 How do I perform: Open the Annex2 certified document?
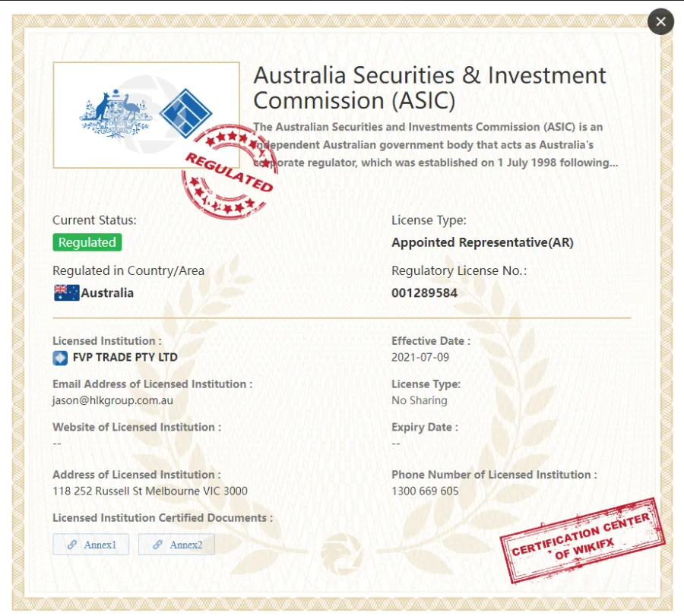click(x=176, y=545)
